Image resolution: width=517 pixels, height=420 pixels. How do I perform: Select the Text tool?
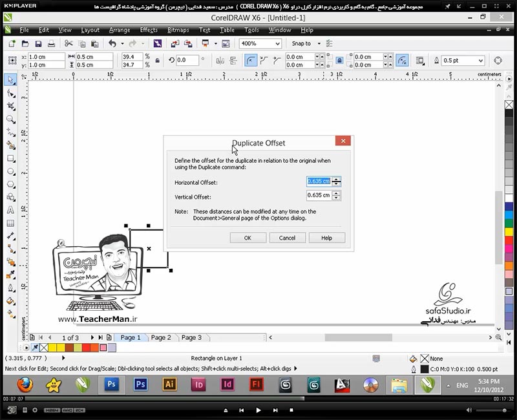click(10, 210)
